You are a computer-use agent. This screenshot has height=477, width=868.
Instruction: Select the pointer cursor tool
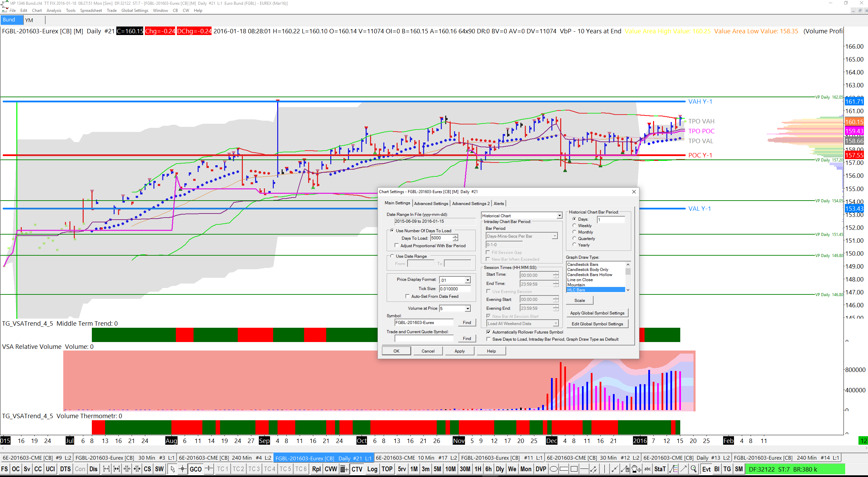point(172,469)
